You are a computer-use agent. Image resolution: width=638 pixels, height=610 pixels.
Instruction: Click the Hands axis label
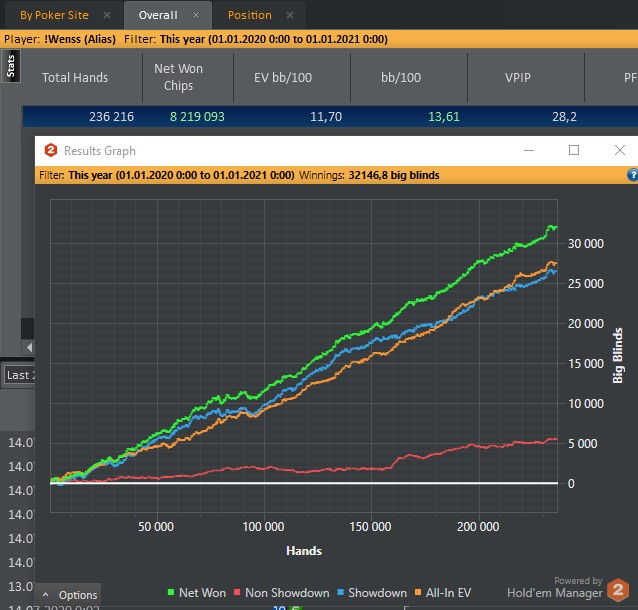pyautogui.click(x=304, y=551)
